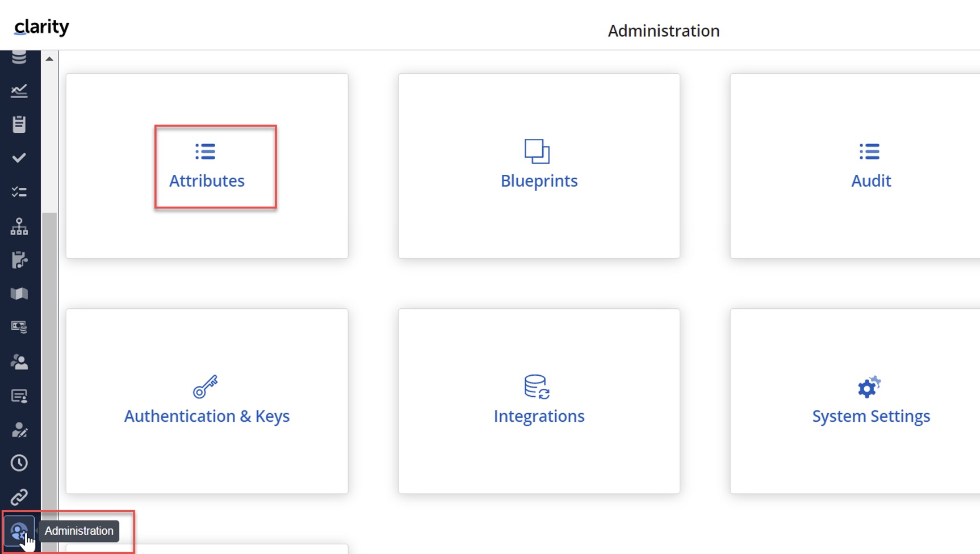Click the sidebar vertical scrollbar thumb
Screen dimensions: 980x554
pyautogui.click(x=49, y=383)
